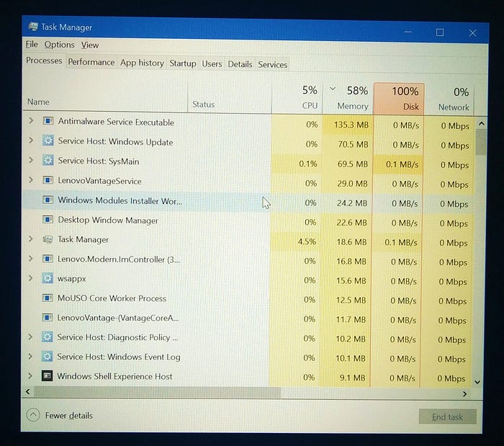The image size is (504, 446).
Task: Expand Service Host: Diagnostic Policy group
Action: coord(30,336)
